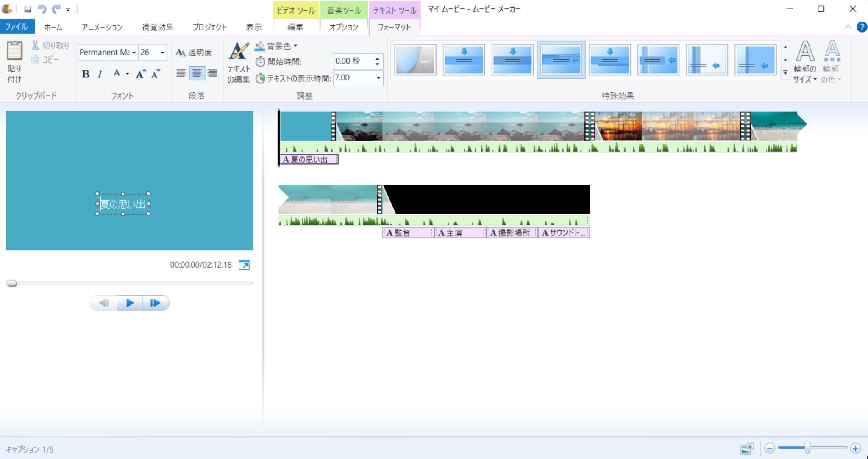
Task: Toggle italic text formatting
Action: click(x=100, y=74)
